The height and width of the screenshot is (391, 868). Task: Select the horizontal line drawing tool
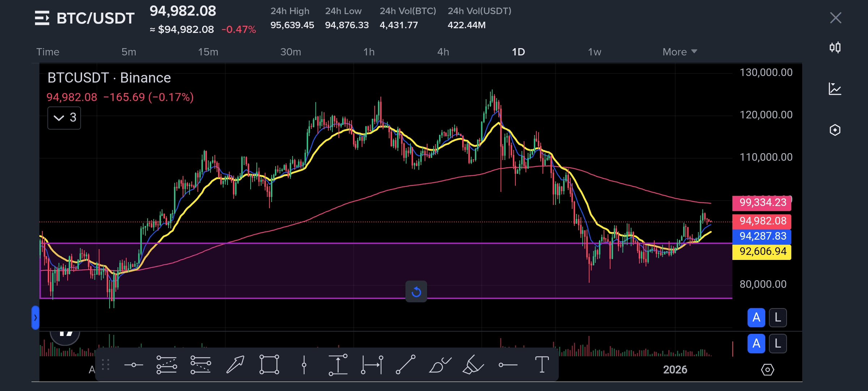point(133,365)
